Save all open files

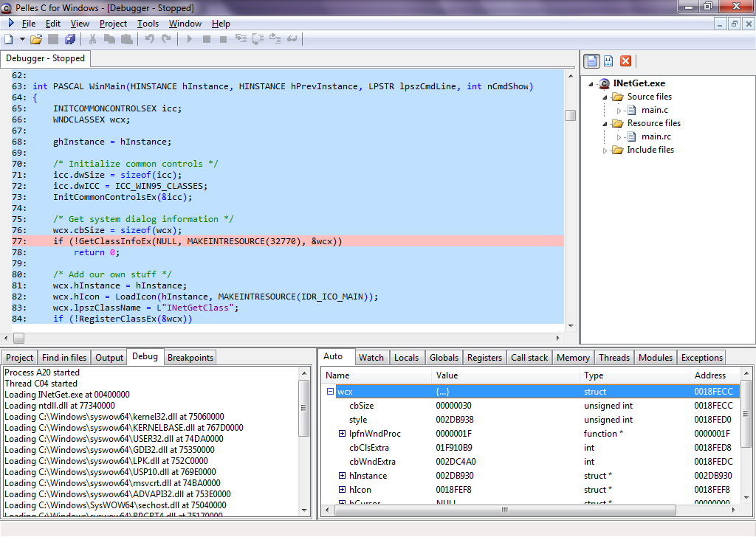pyautogui.click(x=69, y=39)
